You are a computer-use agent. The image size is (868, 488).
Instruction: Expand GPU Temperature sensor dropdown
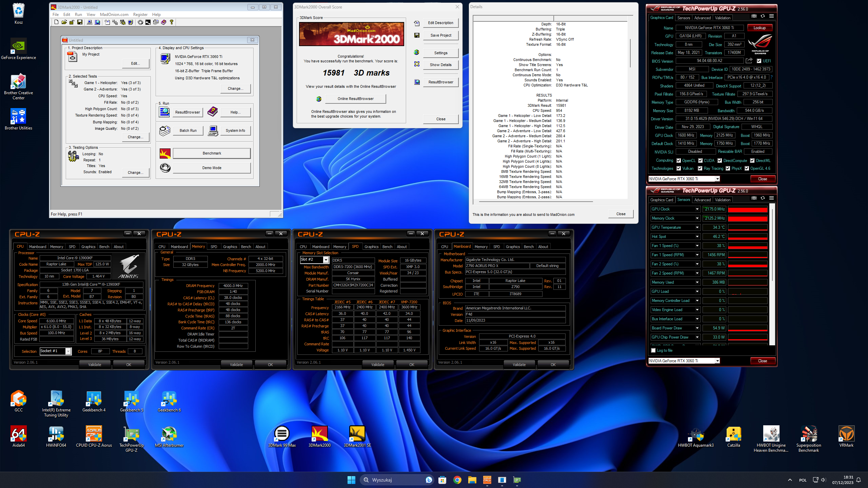697,227
